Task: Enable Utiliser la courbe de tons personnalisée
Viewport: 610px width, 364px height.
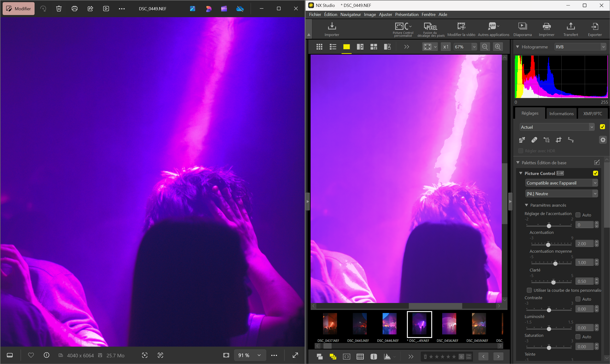Action: [529, 290]
